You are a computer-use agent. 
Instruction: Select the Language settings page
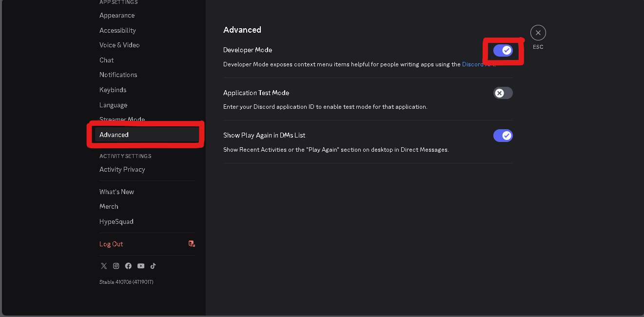coord(113,105)
